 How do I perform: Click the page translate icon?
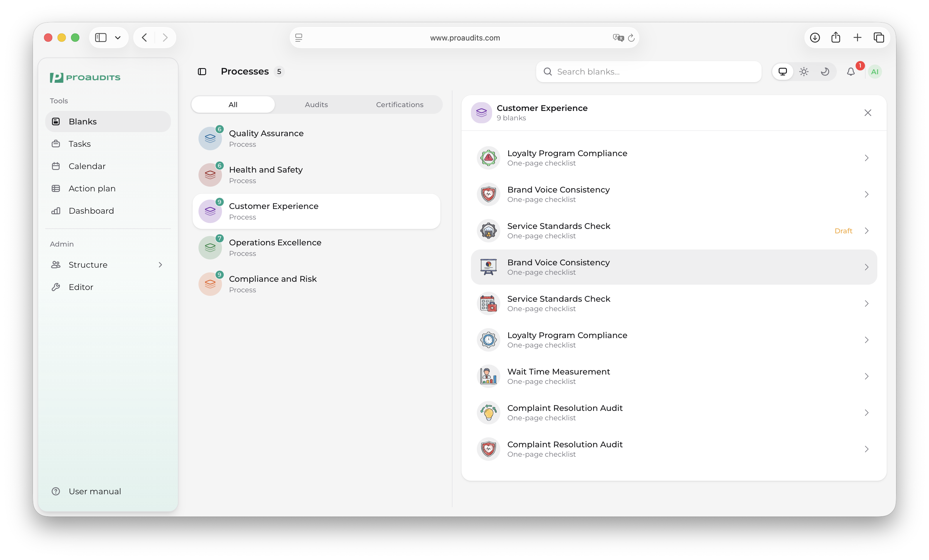[618, 38]
